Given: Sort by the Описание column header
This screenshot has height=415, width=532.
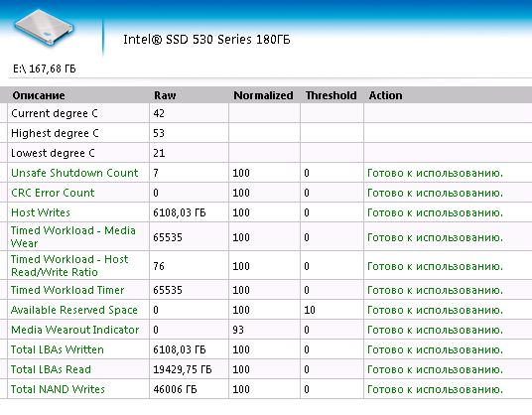Looking at the screenshot, I should click(39, 95).
